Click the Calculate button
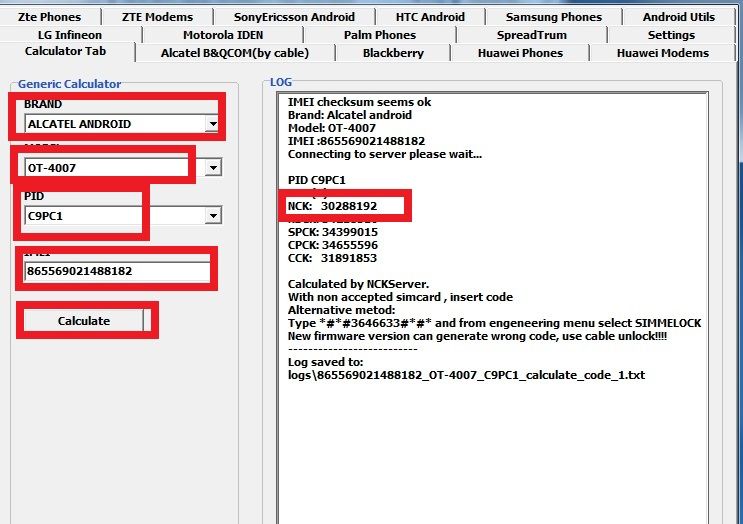Screen dimensions: 743x524 pyautogui.click(x=84, y=320)
